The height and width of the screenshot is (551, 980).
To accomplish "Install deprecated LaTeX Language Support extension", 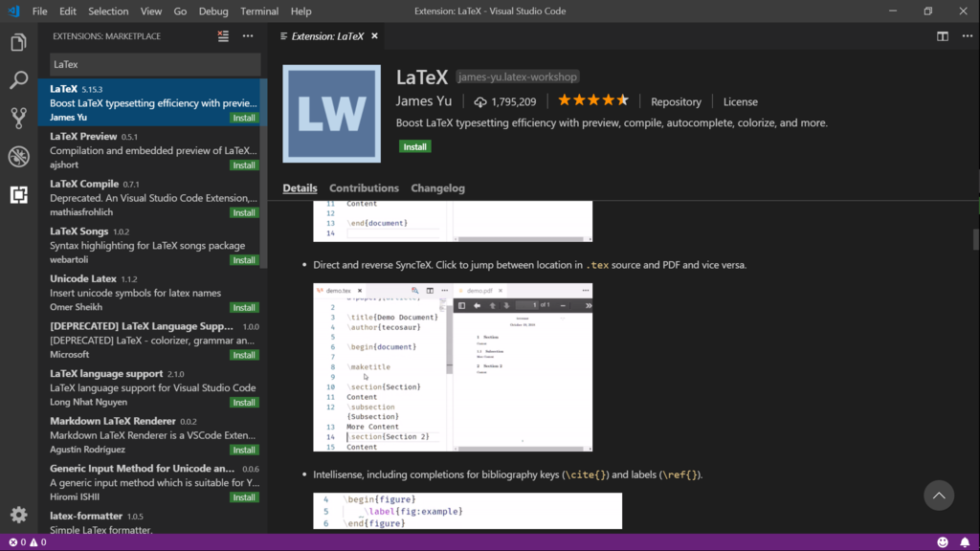I will pyautogui.click(x=244, y=355).
